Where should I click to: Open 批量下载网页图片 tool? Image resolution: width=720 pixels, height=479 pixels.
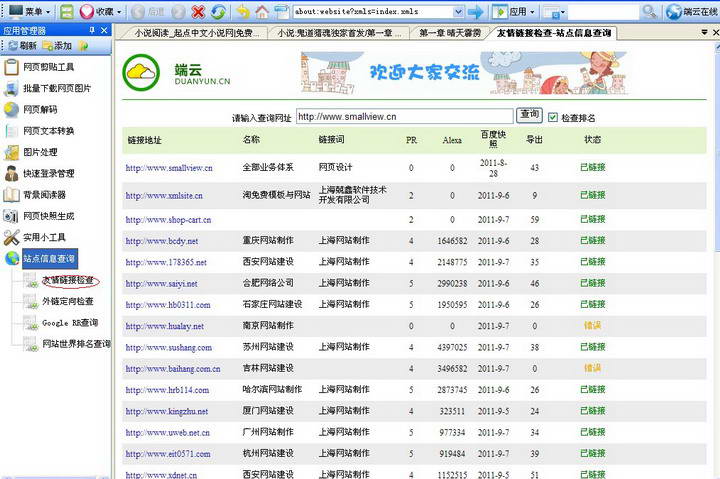57,89
